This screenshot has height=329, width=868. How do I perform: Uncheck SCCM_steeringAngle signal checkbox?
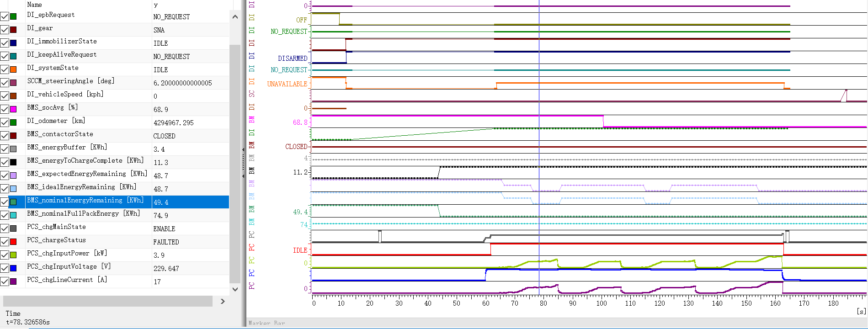coord(4,83)
